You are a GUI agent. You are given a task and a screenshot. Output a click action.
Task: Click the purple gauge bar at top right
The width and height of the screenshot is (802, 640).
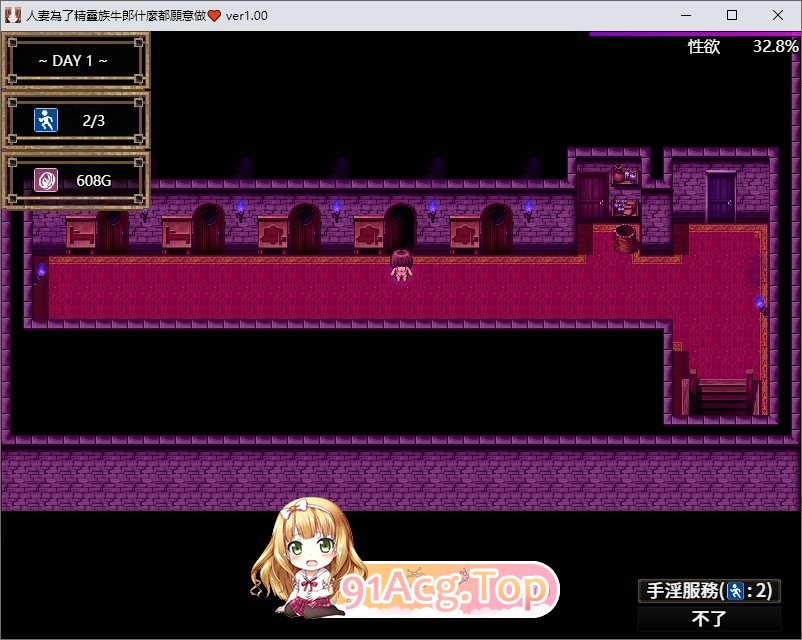pos(694,34)
